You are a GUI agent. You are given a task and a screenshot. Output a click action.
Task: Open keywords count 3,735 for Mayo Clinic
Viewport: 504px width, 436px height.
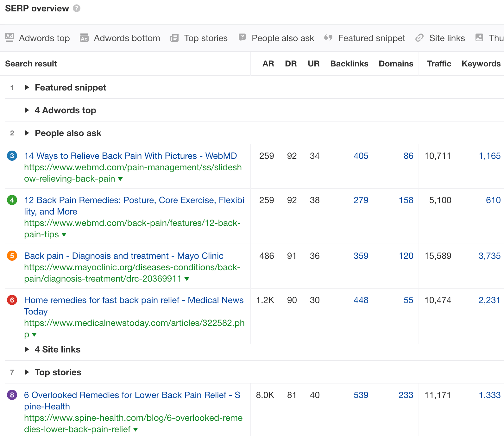(x=490, y=256)
